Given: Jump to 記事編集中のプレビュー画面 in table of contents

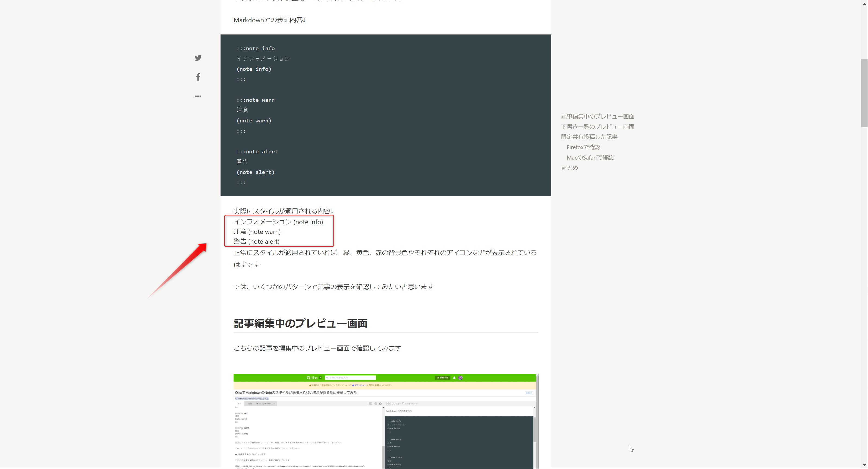Looking at the screenshot, I should (x=597, y=116).
